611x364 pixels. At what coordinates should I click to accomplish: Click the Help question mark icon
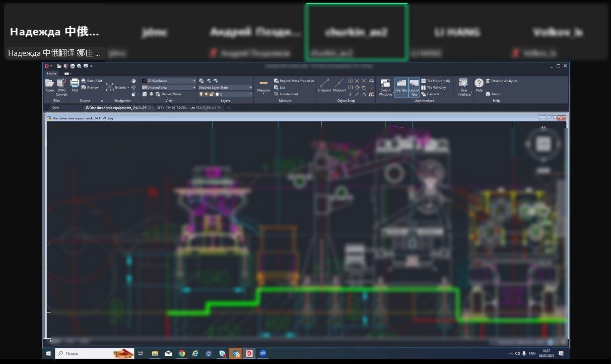click(x=479, y=84)
